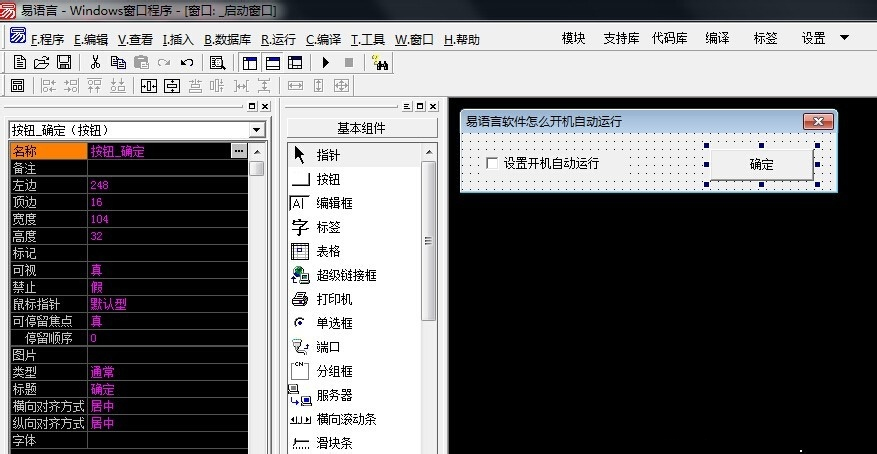Click the center horizontally in window icon

pyautogui.click(x=149, y=86)
